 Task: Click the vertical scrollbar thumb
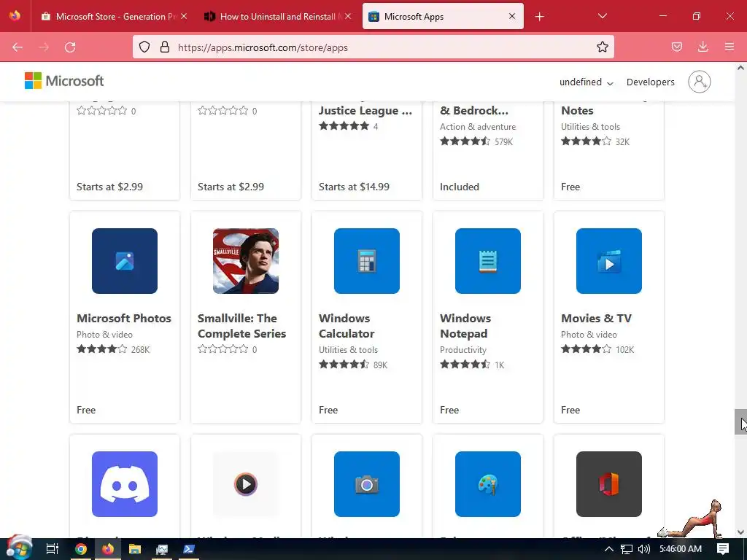(x=740, y=422)
